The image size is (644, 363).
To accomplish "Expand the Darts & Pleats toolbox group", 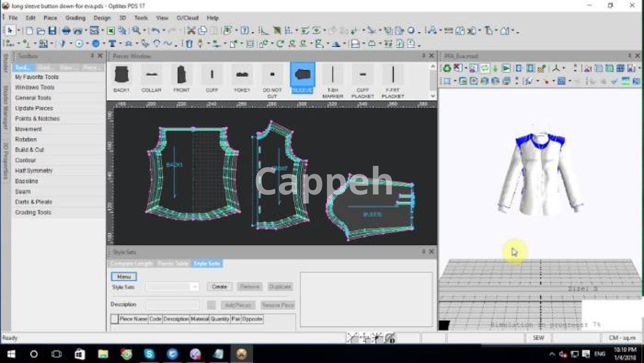I will point(33,202).
